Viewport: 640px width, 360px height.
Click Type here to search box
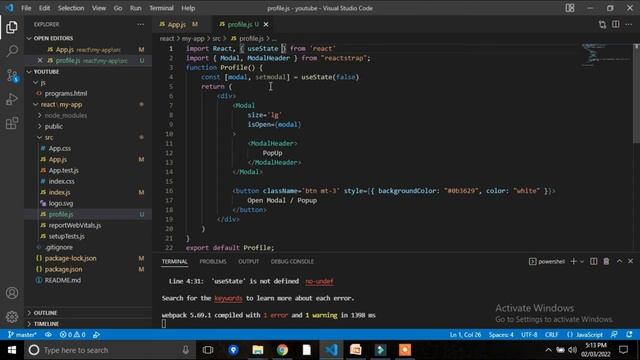click(110, 350)
